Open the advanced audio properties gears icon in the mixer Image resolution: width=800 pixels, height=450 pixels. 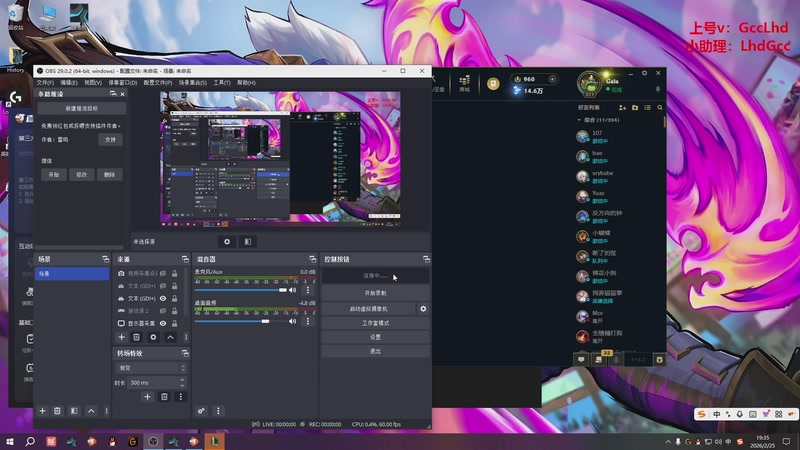(x=201, y=411)
